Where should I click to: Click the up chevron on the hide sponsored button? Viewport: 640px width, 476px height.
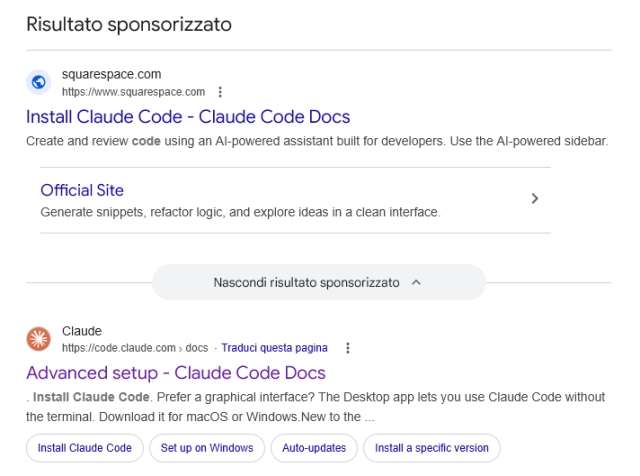(x=417, y=283)
